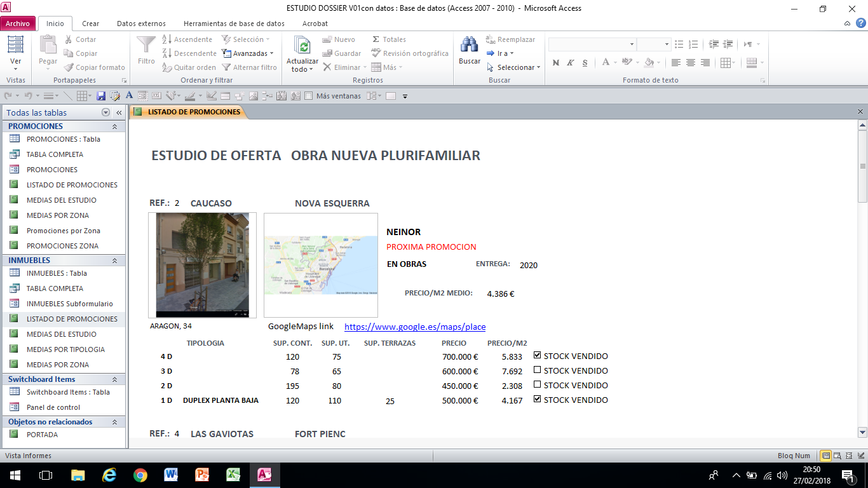
Task: Collapse navigation pane with double chevron button
Action: pyautogui.click(x=119, y=112)
